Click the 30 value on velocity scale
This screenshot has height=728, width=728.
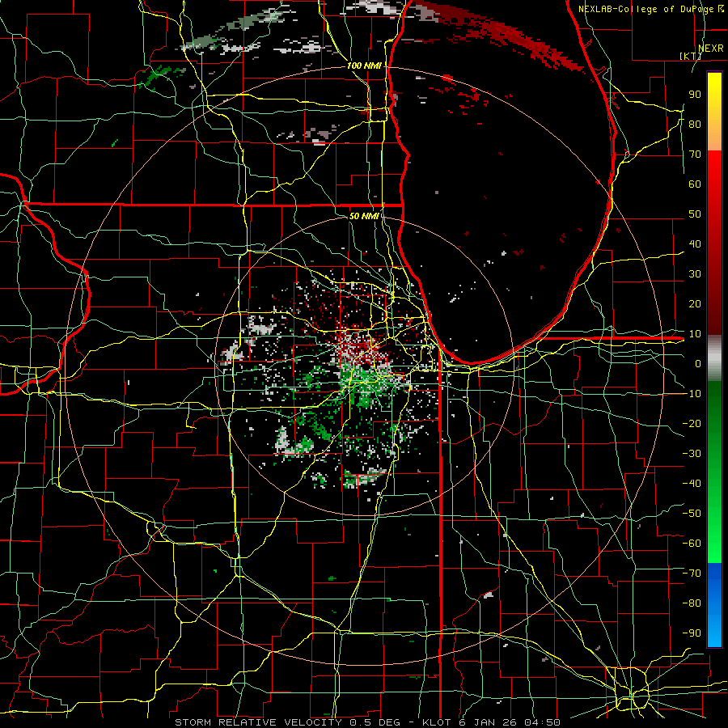695,274
